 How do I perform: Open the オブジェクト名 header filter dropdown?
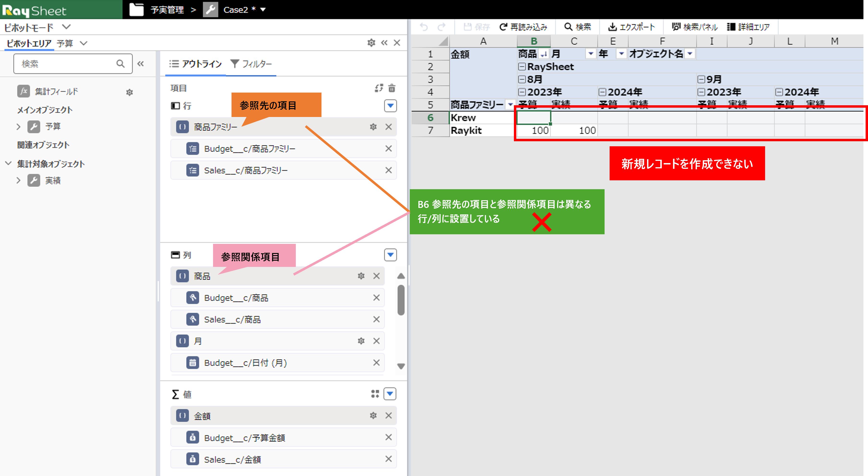690,54
